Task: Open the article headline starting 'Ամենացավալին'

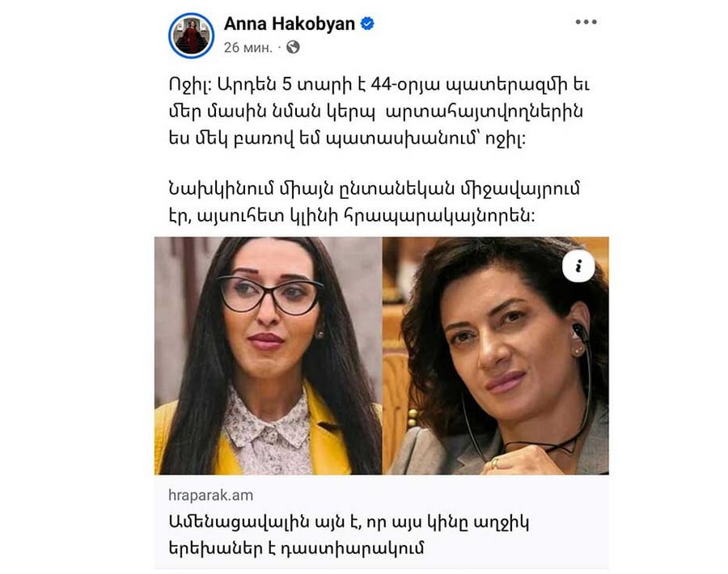Action: [x=348, y=535]
